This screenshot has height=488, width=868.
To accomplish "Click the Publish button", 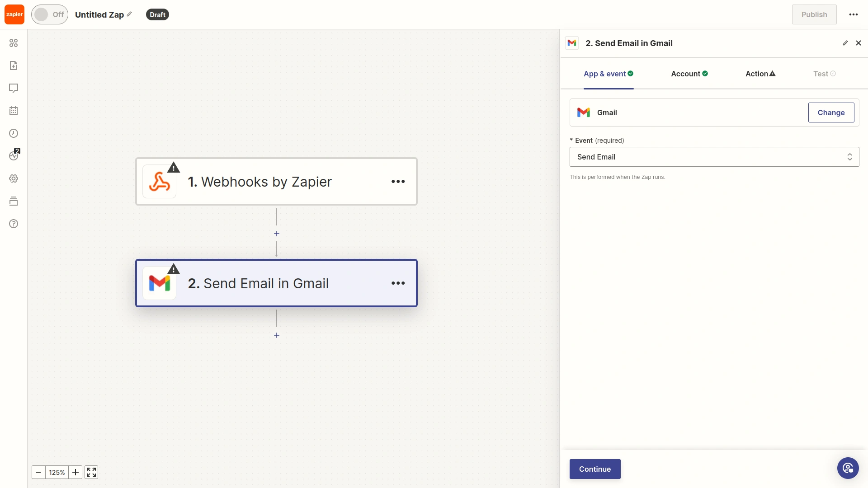I will [x=814, y=14].
